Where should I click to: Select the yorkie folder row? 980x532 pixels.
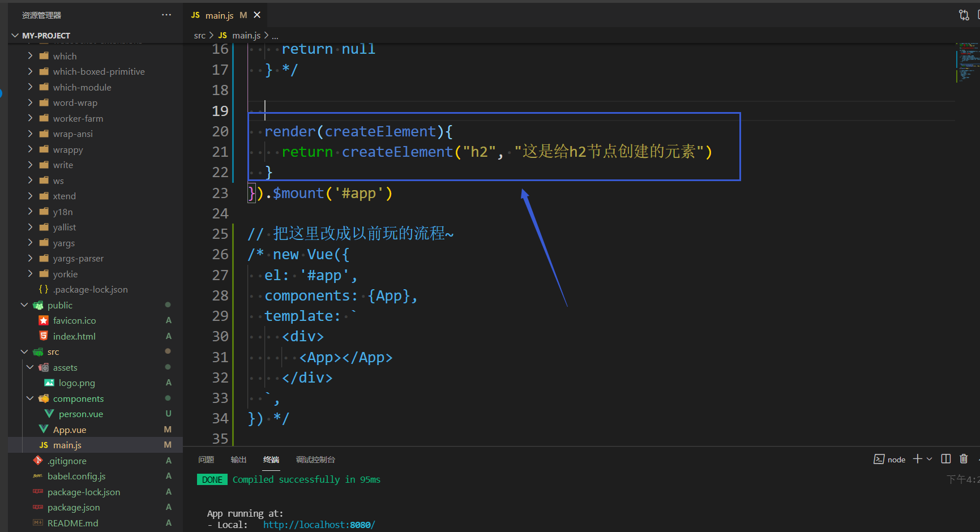click(95, 274)
